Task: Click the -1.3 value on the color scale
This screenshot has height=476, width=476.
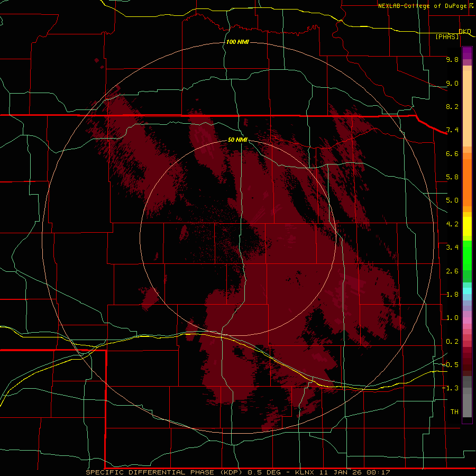Action: 450,388
